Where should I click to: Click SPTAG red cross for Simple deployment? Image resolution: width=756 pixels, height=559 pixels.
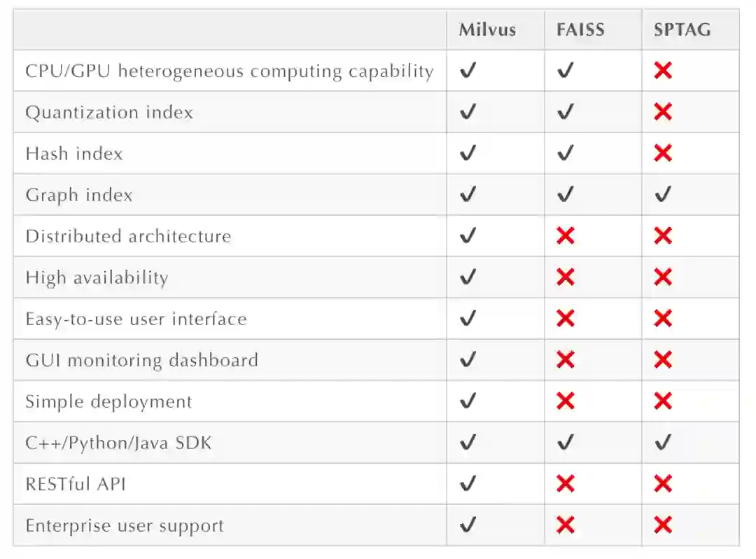[663, 401]
